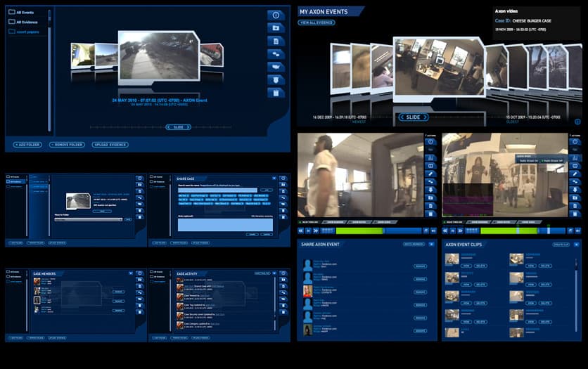Viewport: 588px width, 369px height.
Task: Enter fullscreen on right video player
Action: coord(570,231)
